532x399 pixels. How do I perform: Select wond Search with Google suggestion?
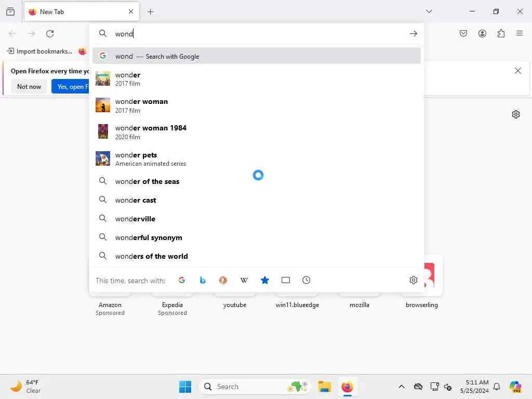pyautogui.click(x=257, y=56)
